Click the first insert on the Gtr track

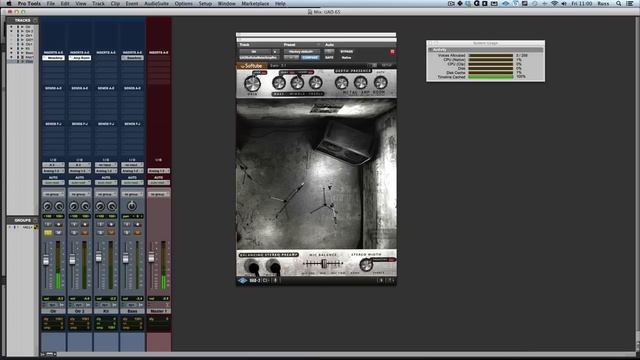point(53,58)
